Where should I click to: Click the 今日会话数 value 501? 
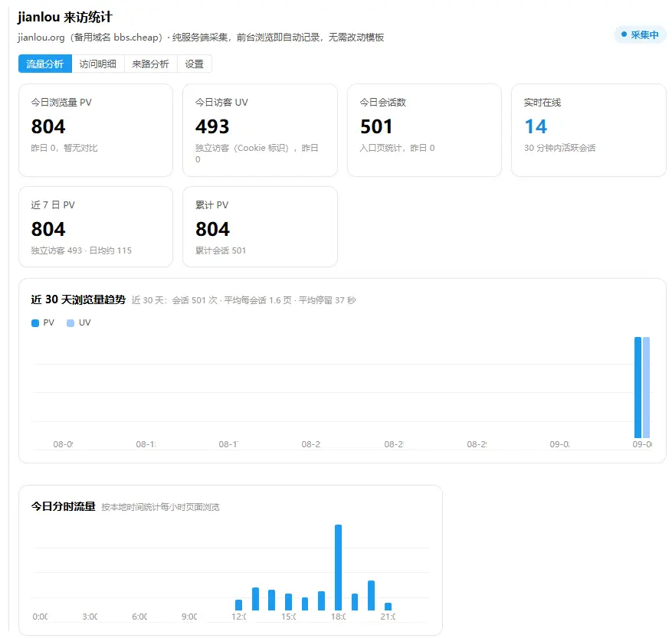tap(376, 126)
